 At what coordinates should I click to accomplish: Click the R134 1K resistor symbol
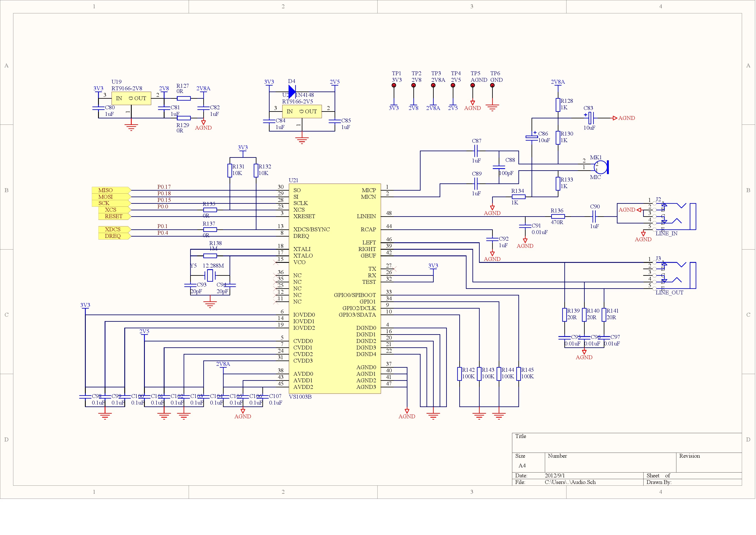point(518,197)
